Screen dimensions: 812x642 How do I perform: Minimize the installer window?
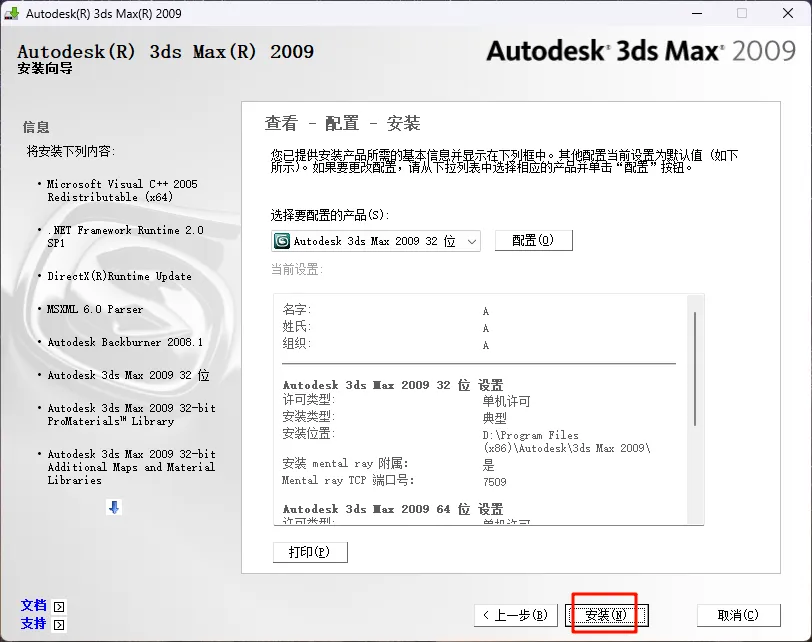[x=697, y=13]
